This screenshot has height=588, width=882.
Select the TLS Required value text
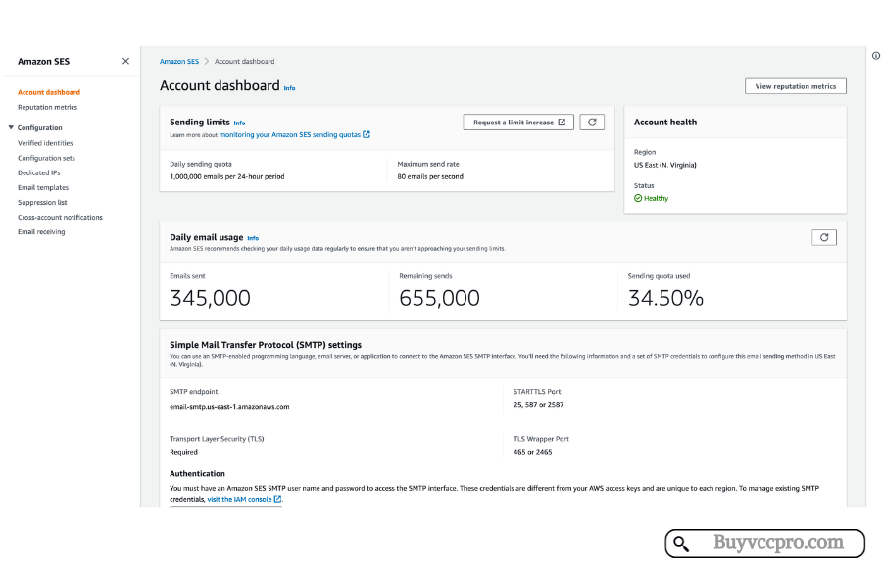(x=183, y=452)
